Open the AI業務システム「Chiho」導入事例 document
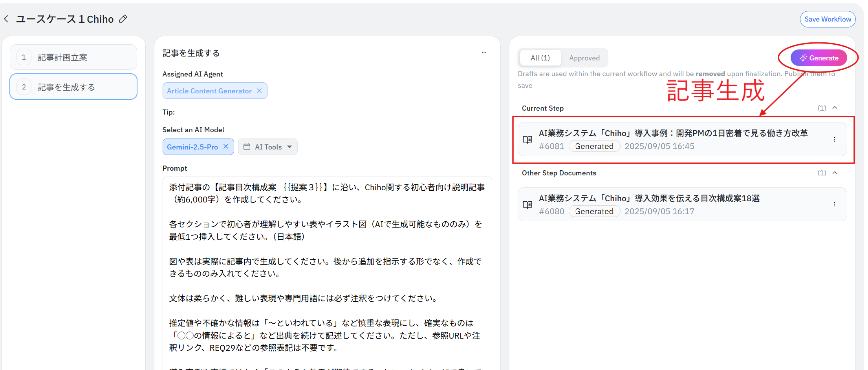This screenshot has height=370, width=868. coord(673,133)
